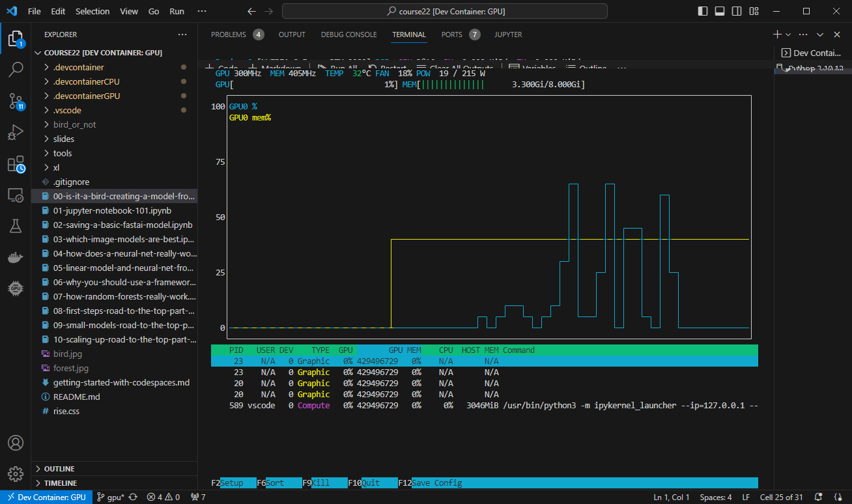Toggle the bottom panel visibility
The width and height of the screenshot is (852, 504).
pyautogui.click(x=720, y=11)
